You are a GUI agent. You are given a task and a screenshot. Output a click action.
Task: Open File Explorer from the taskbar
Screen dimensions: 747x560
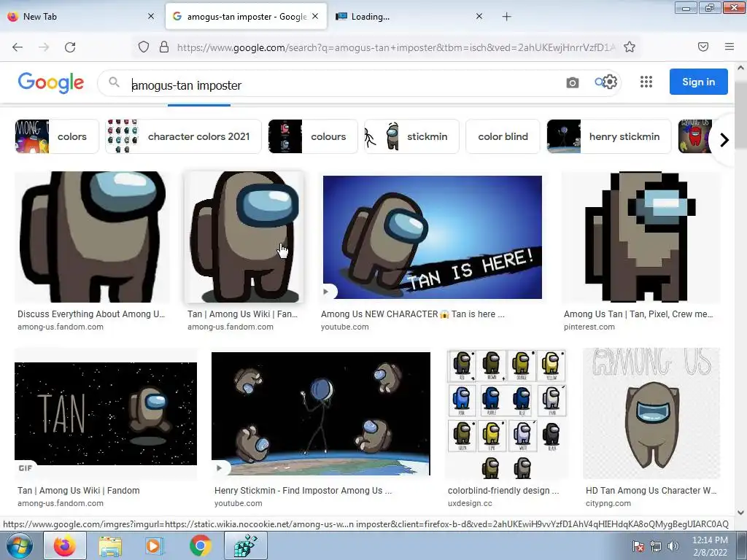(110, 545)
